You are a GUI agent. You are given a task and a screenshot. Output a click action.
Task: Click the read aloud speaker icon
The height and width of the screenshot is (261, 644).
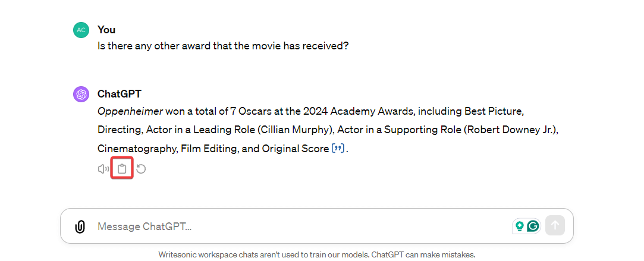click(103, 169)
